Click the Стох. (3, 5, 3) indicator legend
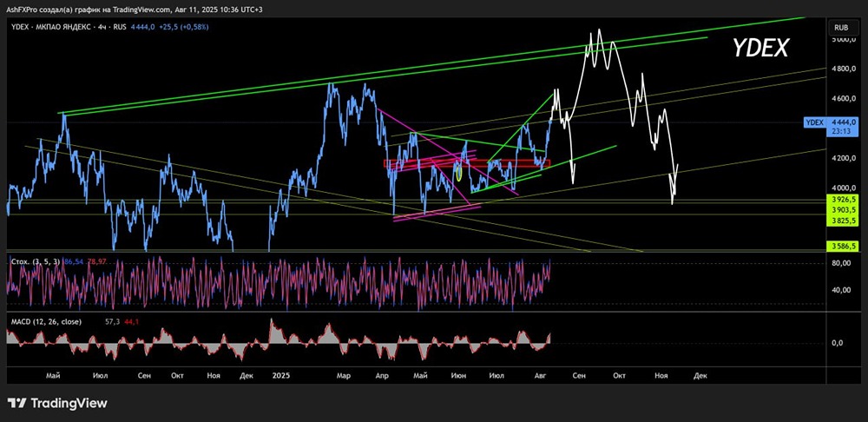868x422 pixels. (x=36, y=260)
